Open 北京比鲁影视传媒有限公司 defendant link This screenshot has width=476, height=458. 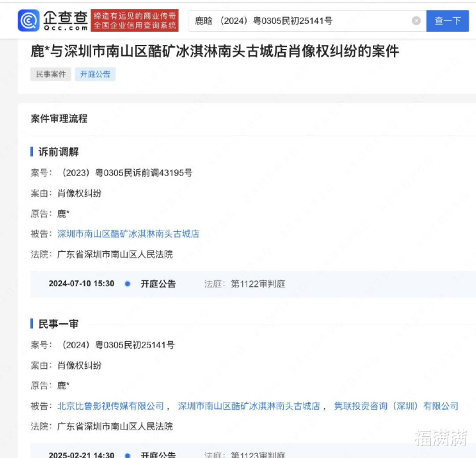click(110, 406)
